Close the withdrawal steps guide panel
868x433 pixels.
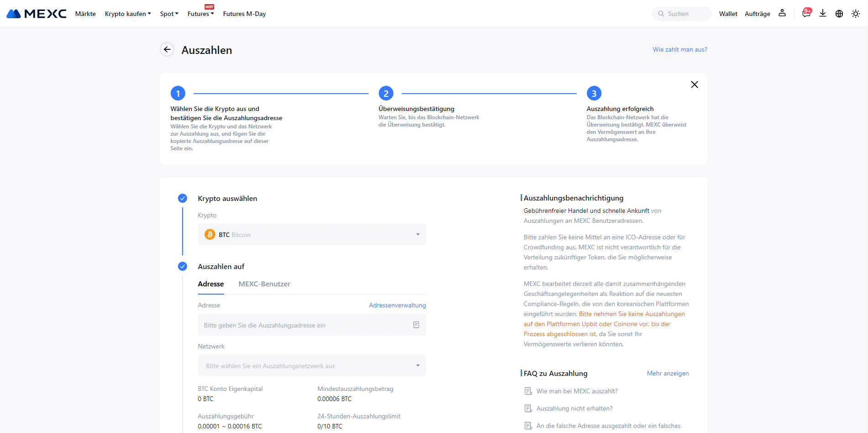click(x=695, y=84)
